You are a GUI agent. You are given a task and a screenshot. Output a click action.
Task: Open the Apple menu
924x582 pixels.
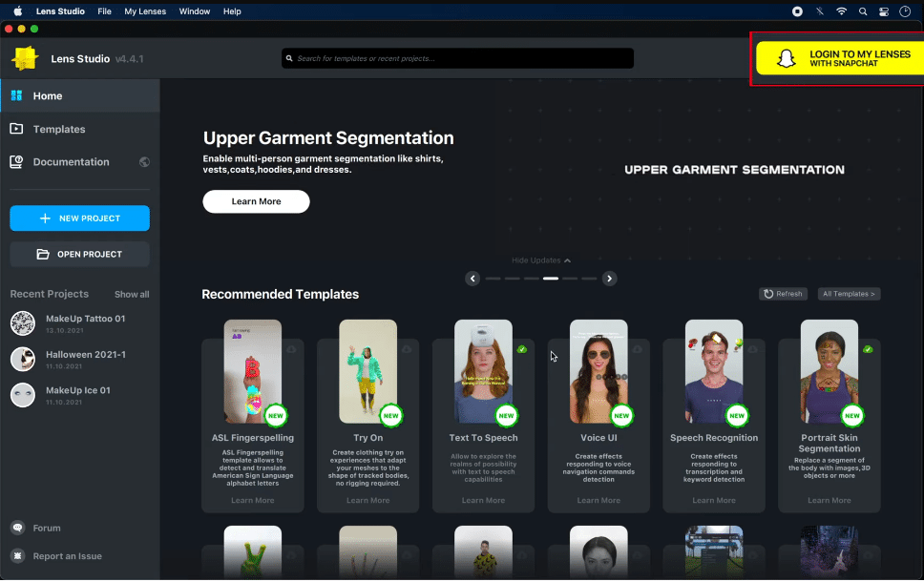coord(18,11)
